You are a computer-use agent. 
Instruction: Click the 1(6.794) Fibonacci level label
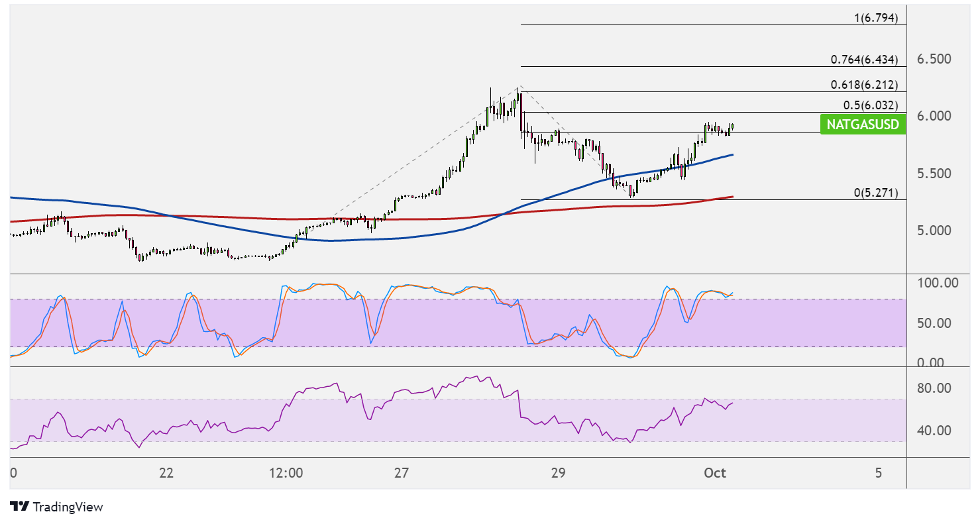(876, 19)
